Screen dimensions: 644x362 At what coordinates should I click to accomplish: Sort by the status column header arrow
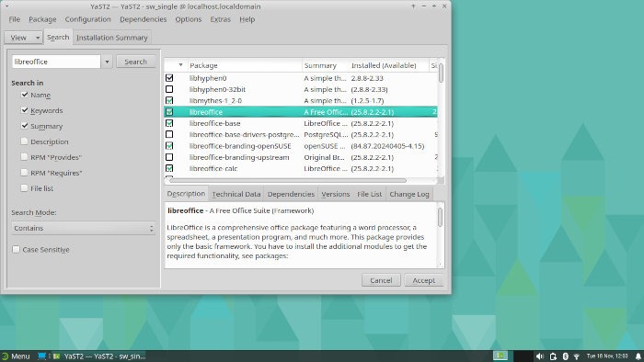[180, 65]
